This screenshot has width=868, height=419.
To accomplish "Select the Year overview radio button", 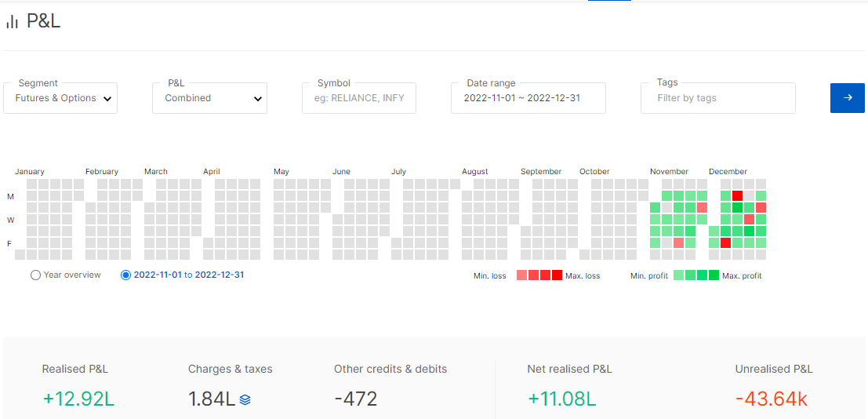I will 36,275.
